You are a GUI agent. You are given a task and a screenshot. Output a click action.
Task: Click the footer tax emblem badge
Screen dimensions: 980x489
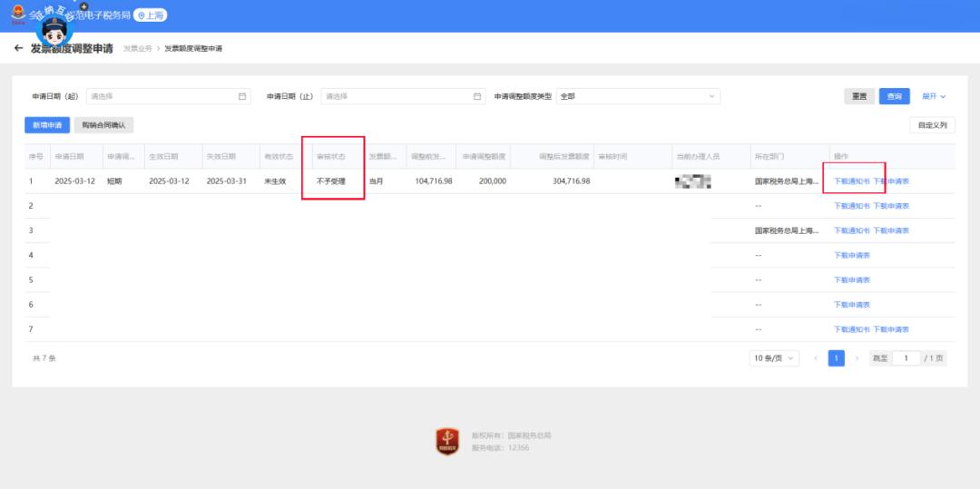(446, 441)
